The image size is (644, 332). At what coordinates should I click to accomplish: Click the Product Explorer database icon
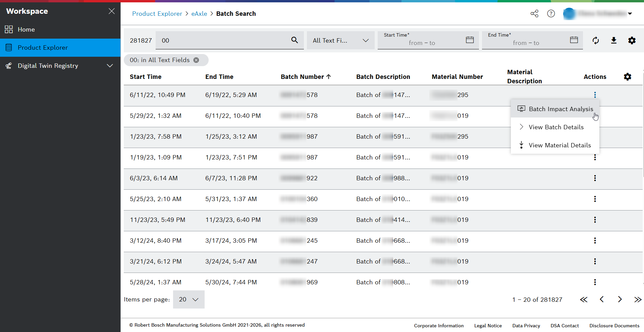coord(9,48)
